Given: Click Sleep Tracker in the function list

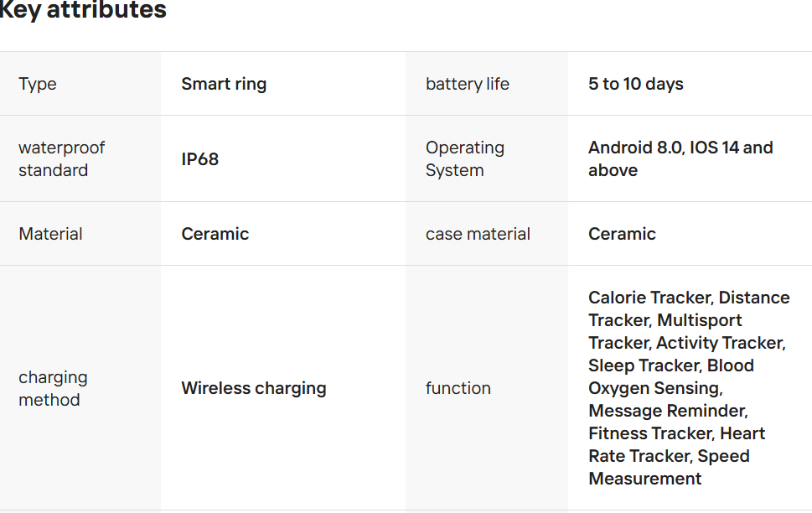Looking at the screenshot, I should pyautogui.click(x=644, y=365).
